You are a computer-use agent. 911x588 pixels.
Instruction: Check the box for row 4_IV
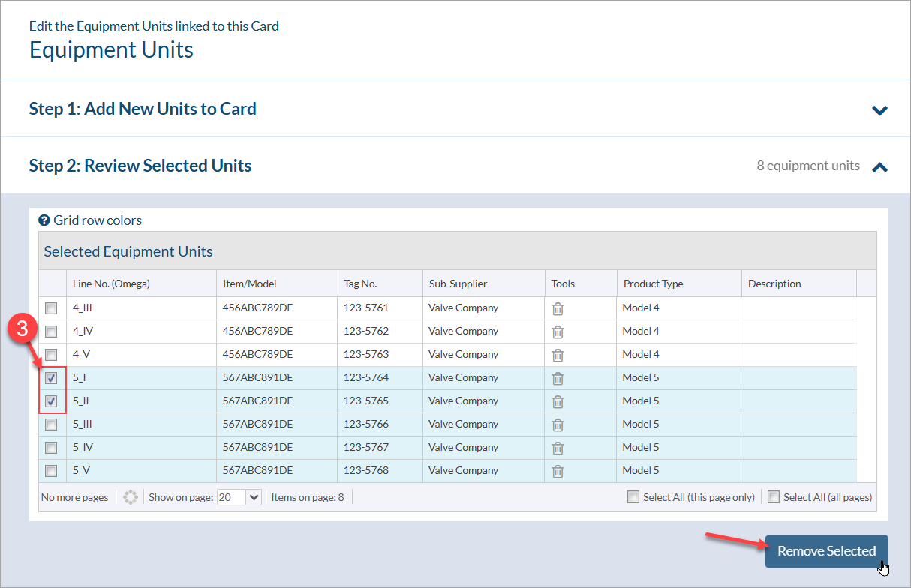tap(51, 331)
